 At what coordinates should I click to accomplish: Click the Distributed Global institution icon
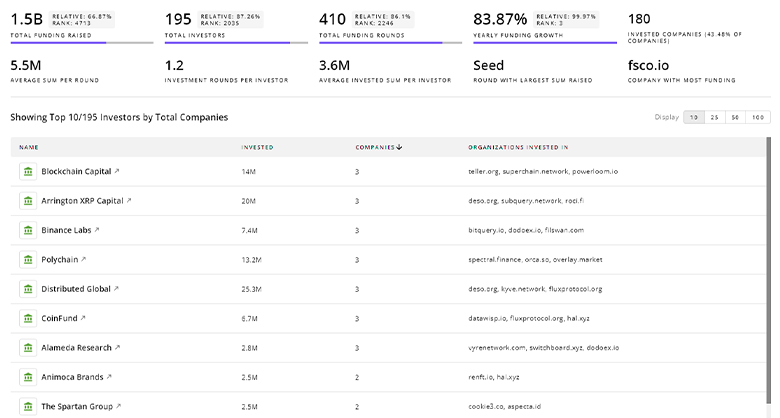tap(28, 289)
